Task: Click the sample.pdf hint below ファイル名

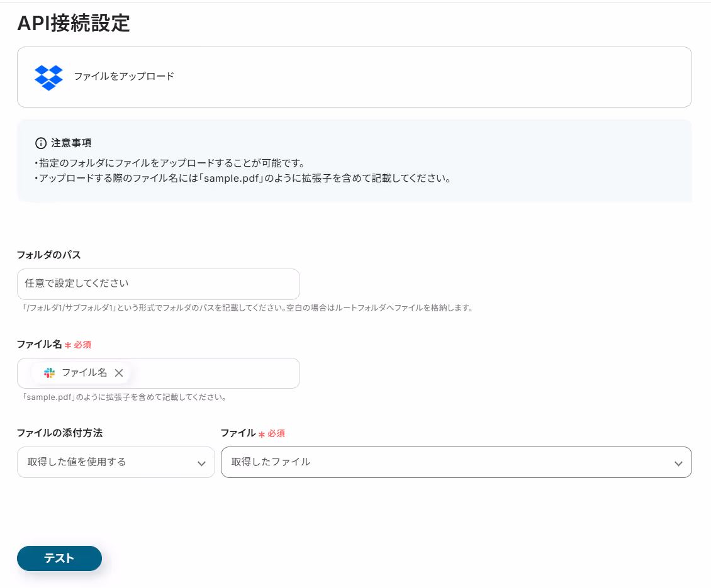Action: click(125, 397)
